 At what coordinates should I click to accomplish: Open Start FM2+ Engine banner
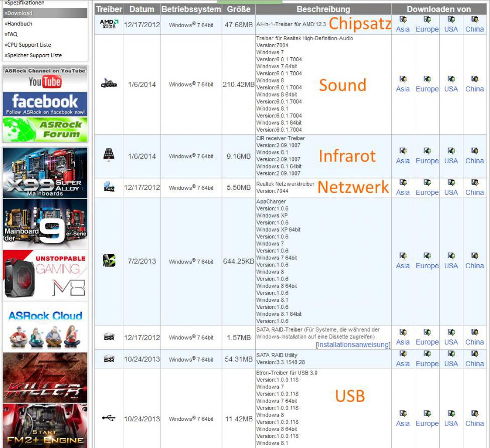tap(45, 426)
